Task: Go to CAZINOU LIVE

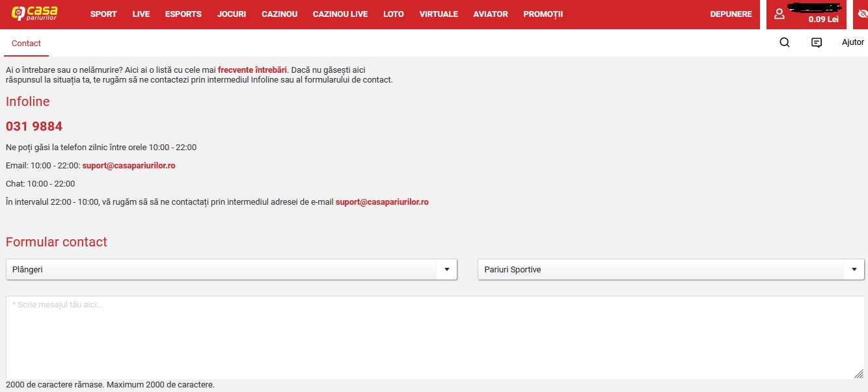Action: tap(340, 14)
